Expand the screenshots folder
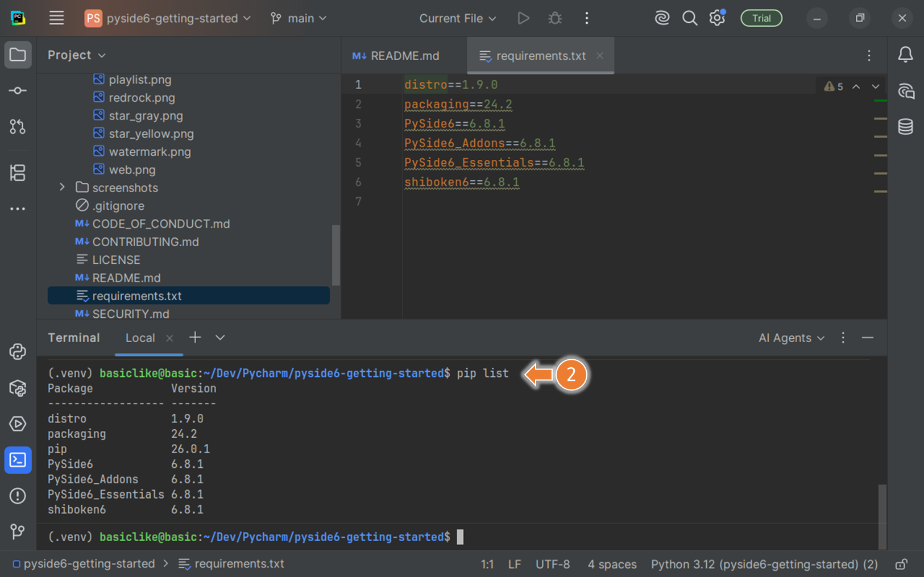This screenshot has width=924, height=577. click(x=62, y=187)
